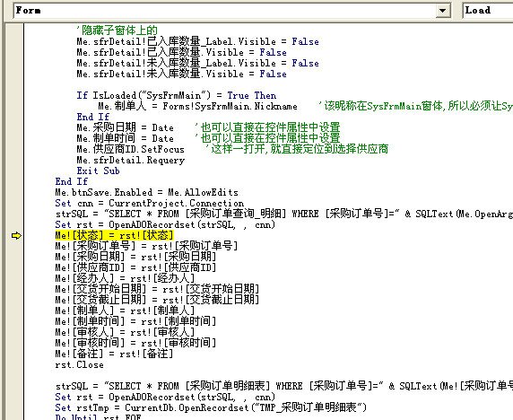Place cursor on the rst.Close statement

(x=80, y=364)
